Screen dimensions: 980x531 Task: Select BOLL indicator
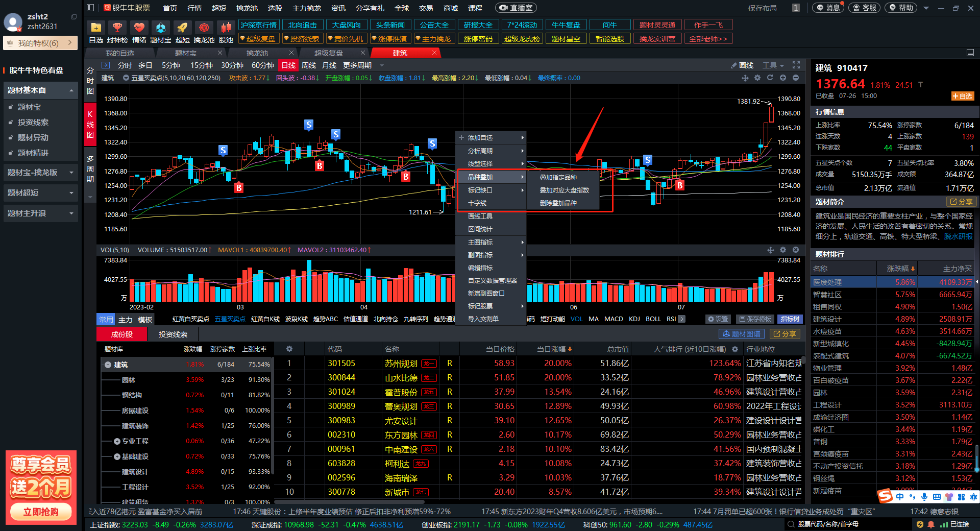[653, 319]
